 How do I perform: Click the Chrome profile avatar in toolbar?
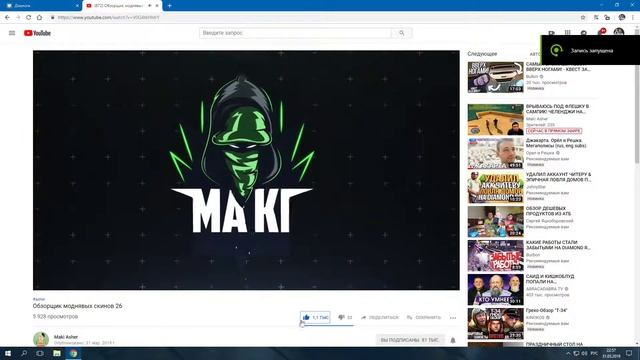tap(622, 17)
